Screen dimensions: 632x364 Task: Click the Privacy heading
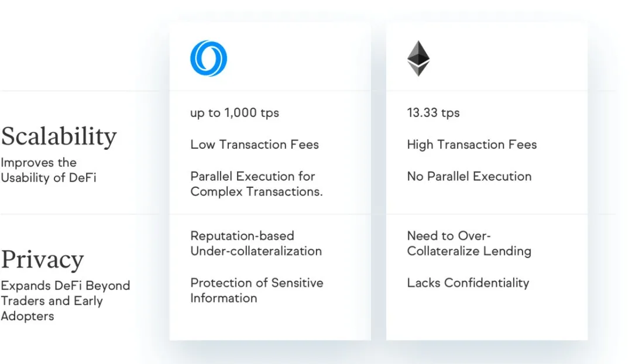(42, 259)
